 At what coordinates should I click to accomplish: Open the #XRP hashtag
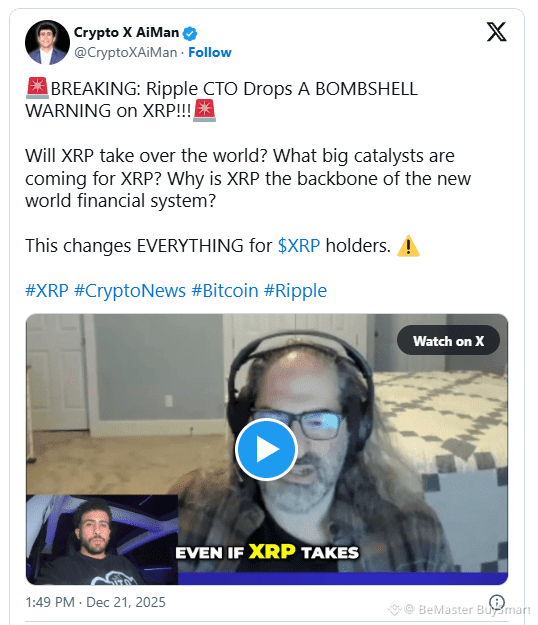tap(47, 291)
